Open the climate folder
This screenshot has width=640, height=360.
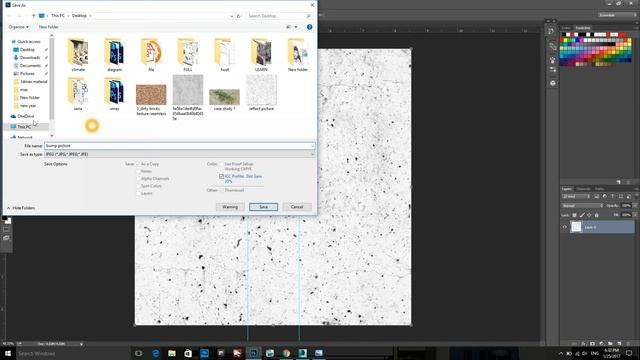pyautogui.click(x=78, y=55)
